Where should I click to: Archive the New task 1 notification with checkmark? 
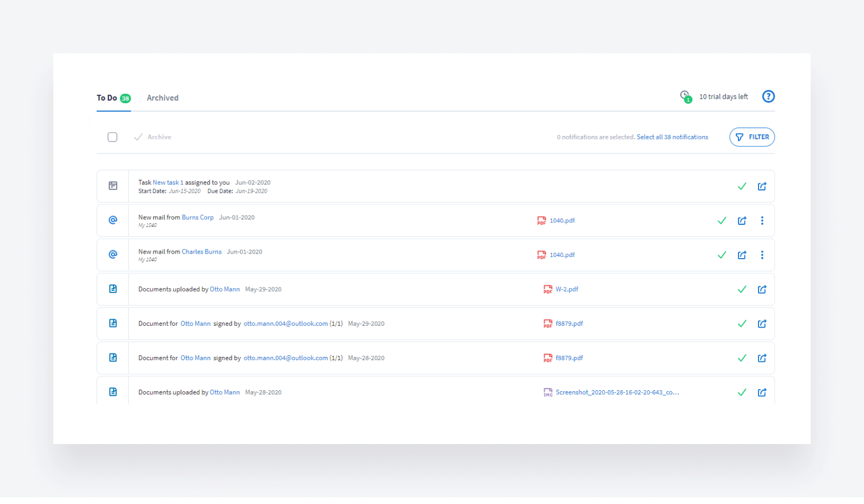(x=742, y=187)
